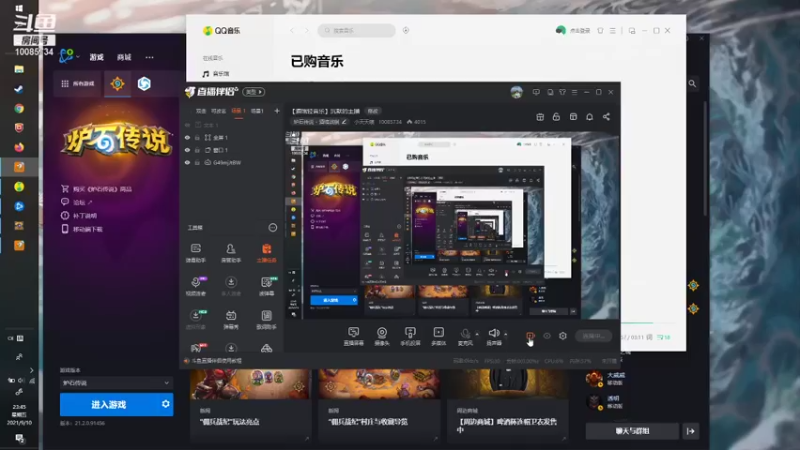
Task: Open the three-dot overflow menu in Battle.net
Action: 149,57
